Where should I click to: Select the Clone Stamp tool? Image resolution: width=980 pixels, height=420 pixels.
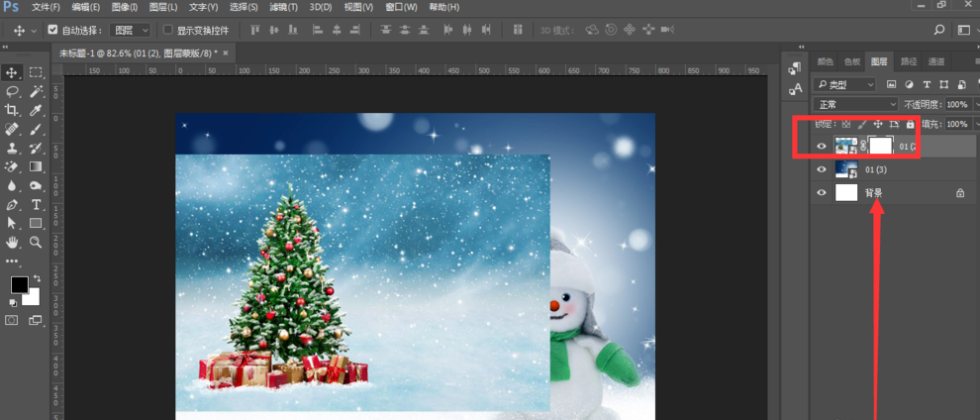12,149
